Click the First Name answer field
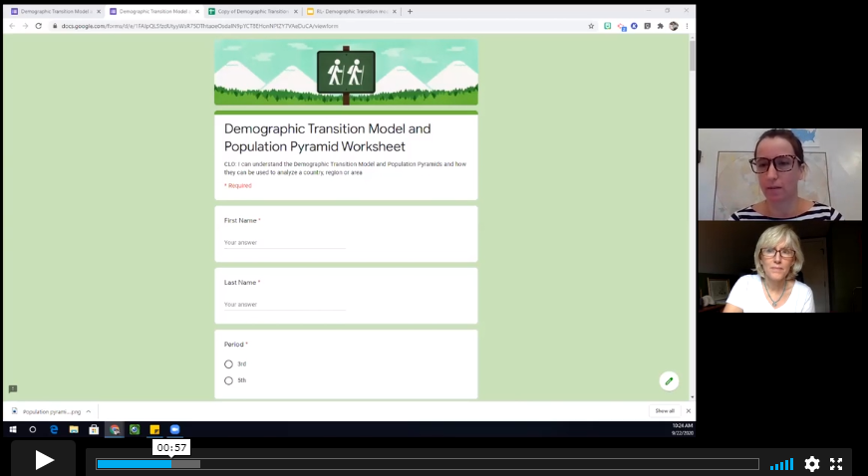 pyautogui.click(x=285, y=243)
